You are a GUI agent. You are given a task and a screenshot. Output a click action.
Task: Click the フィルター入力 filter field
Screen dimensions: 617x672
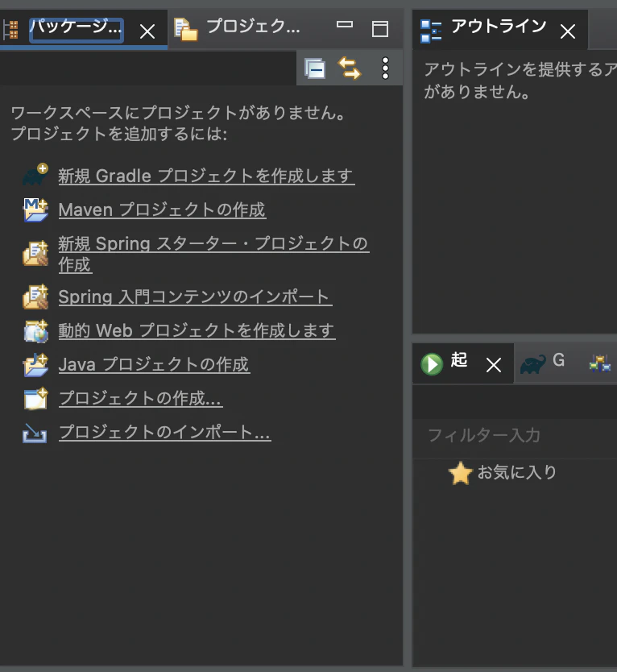tap(515, 436)
